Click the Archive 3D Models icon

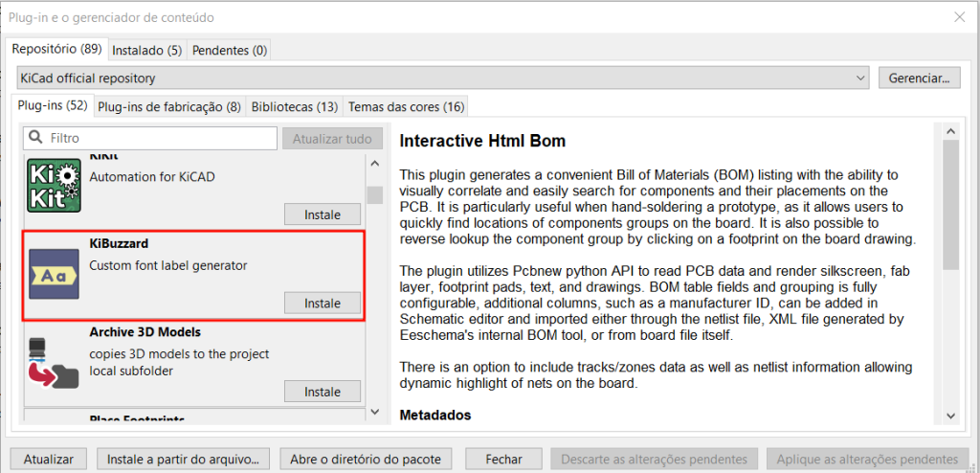click(54, 366)
